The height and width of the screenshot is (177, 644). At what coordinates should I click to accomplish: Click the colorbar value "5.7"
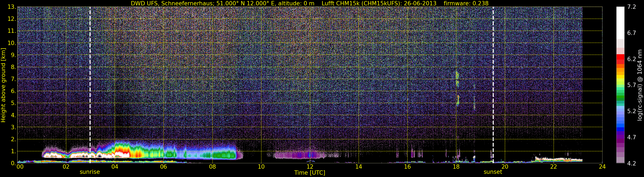point(632,85)
